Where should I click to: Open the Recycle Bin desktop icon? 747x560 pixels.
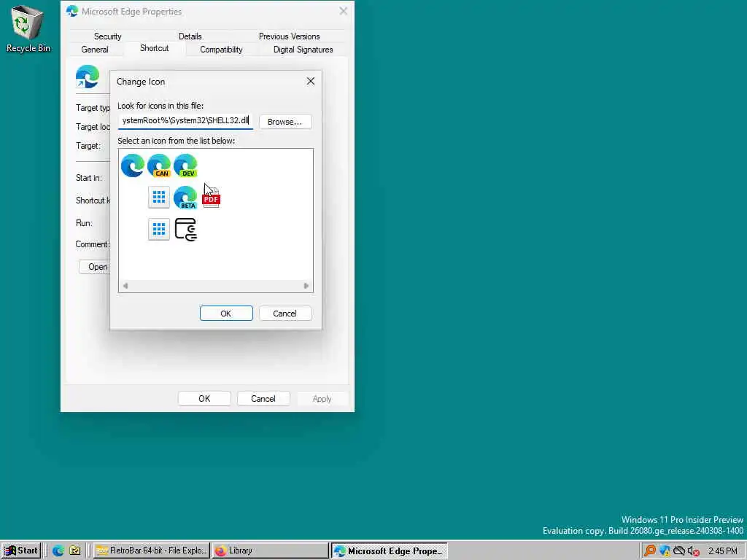click(28, 28)
